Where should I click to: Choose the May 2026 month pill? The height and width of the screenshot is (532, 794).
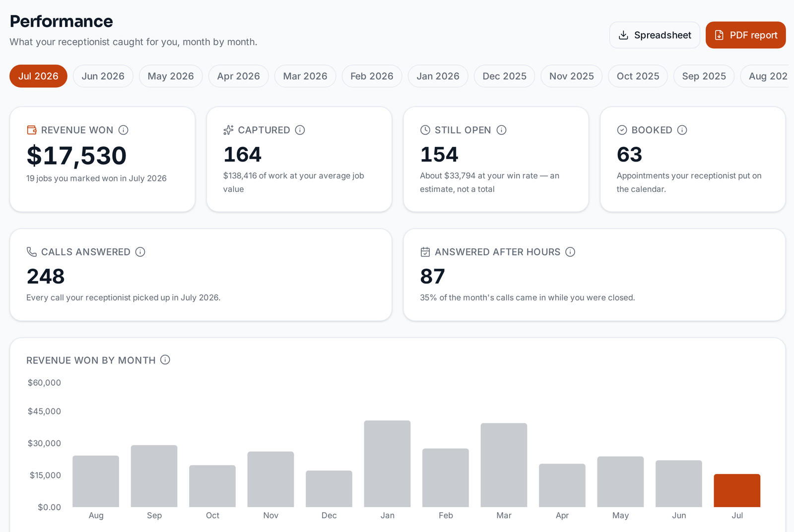(x=171, y=76)
